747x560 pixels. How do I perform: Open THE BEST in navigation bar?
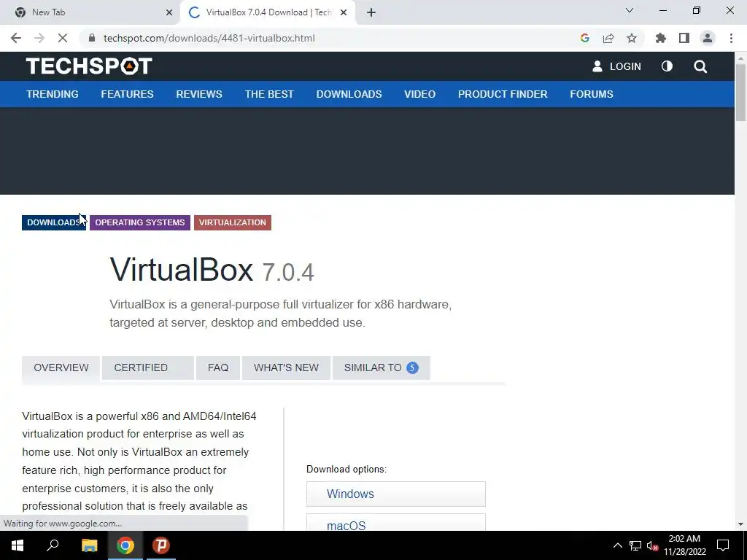(x=269, y=94)
